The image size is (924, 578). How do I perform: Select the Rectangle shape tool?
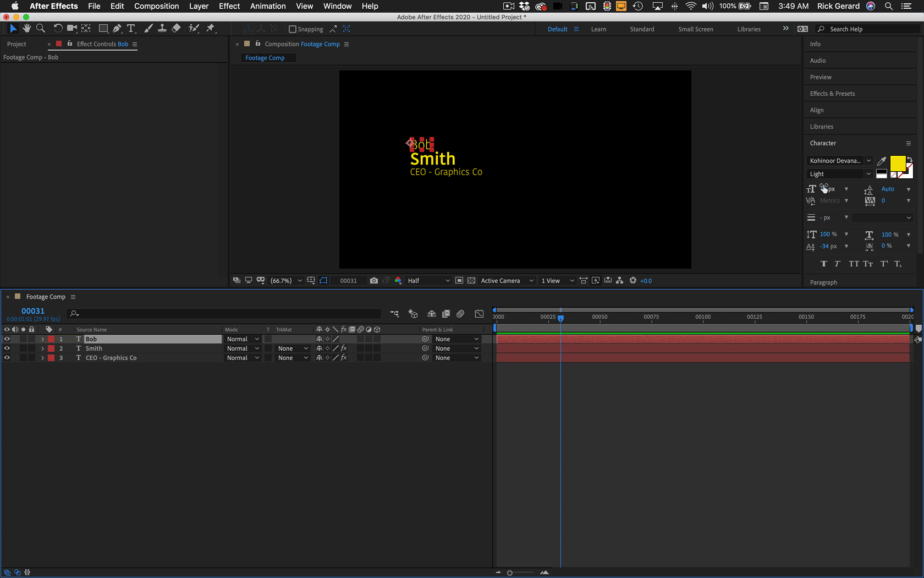click(103, 28)
